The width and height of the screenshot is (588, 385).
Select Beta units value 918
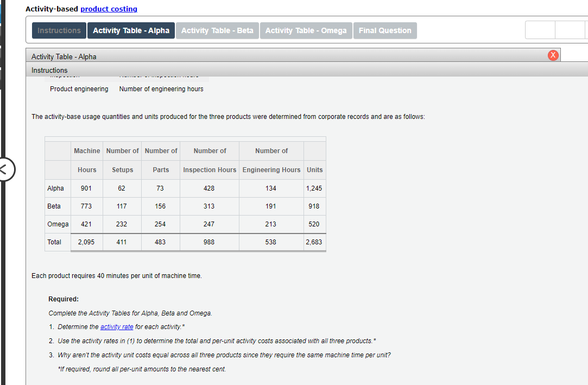tap(314, 206)
